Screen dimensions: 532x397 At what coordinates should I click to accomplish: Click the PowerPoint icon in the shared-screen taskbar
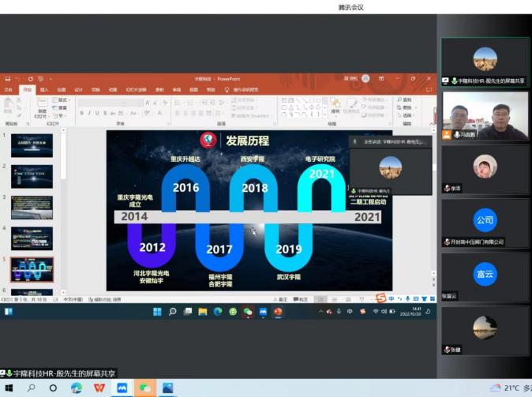click(278, 312)
